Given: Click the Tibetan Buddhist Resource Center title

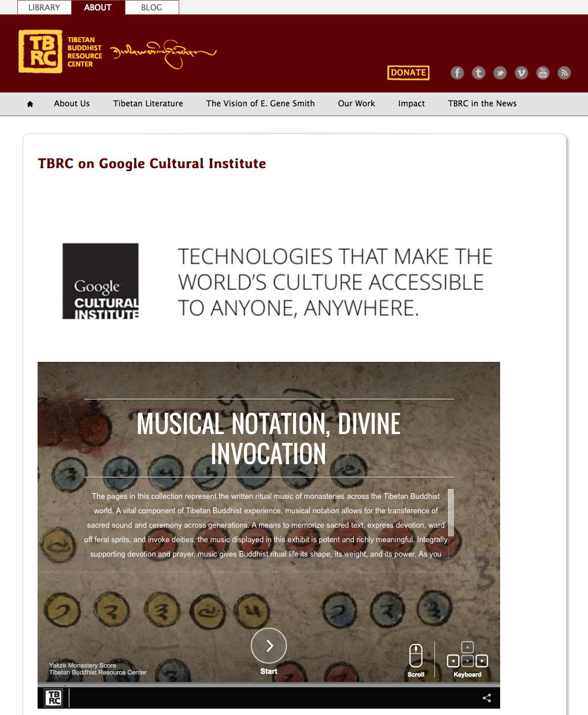Looking at the screenshot, I should point(85,52).
